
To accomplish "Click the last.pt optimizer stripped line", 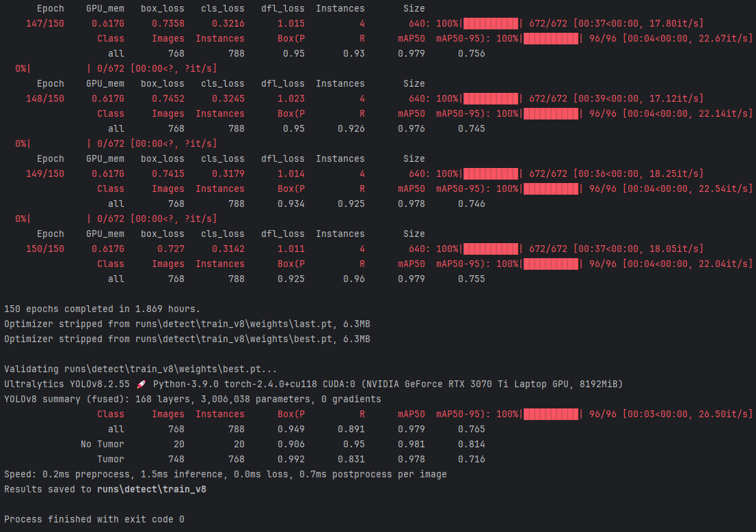I will tap(187, 324).
